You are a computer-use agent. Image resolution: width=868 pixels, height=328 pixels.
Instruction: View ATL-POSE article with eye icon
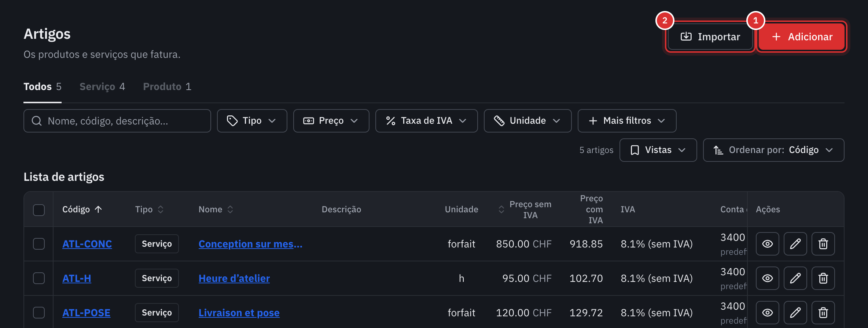(767, 313)
